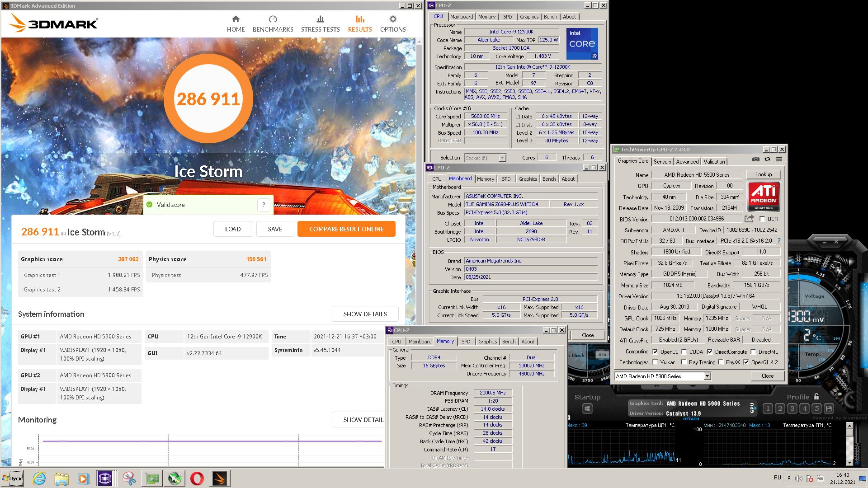Switch to the Advanced tab in GPU-Z
The width and height of the screenshot is (868, 488).
coord(687,161)
